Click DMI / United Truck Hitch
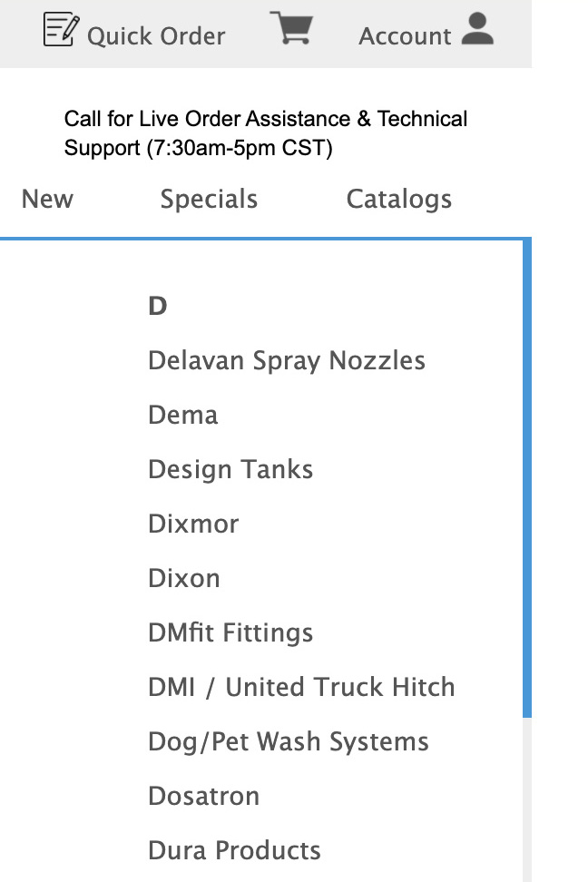588x882 pixels. (301, 687)
